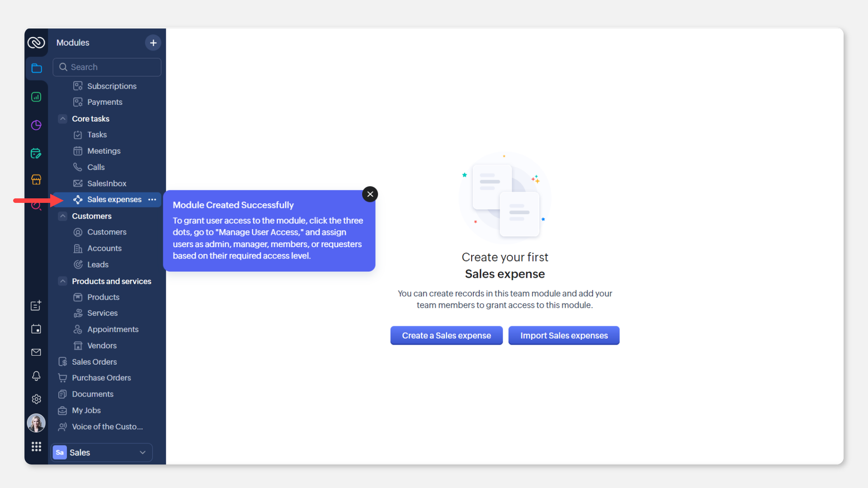868x488 pixels.
Task: Open the nine-dot app launcher grid
Action: coord(36,446)
